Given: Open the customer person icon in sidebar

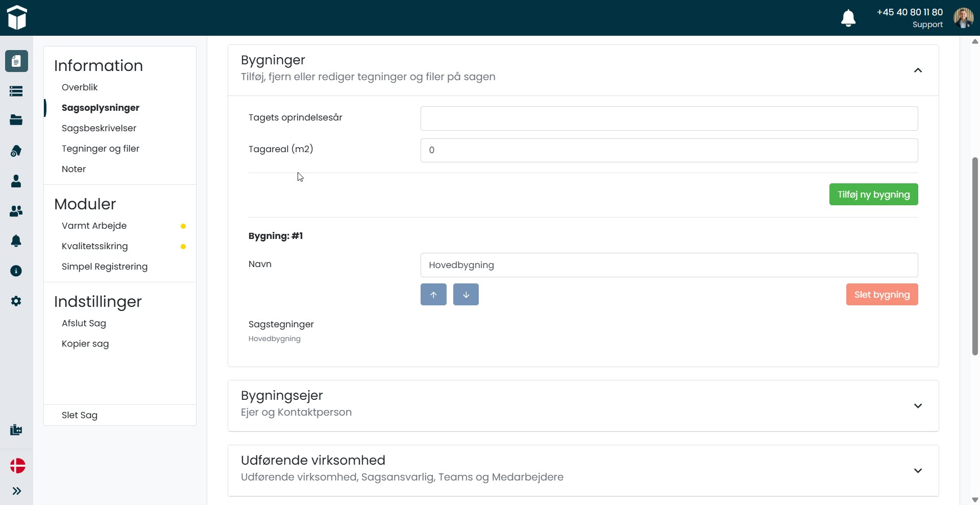Looking at the screenshot, I should [x=16, y=181].
